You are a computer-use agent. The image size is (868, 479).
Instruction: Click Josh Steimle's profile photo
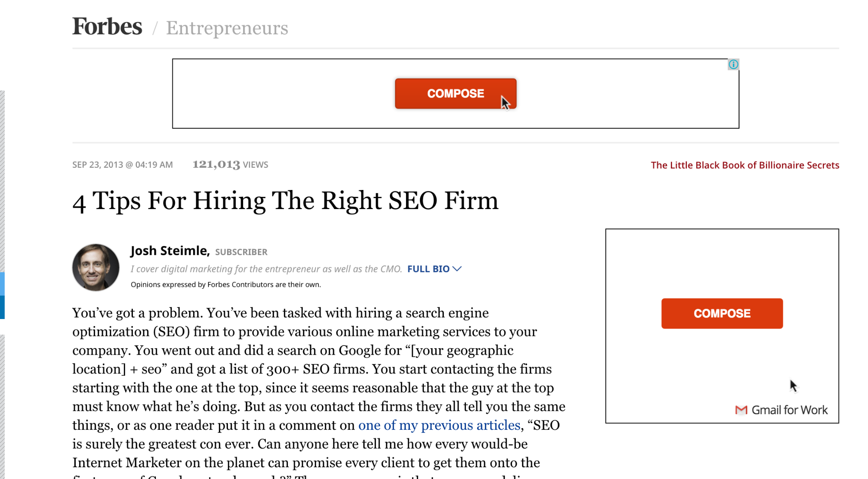96,267
